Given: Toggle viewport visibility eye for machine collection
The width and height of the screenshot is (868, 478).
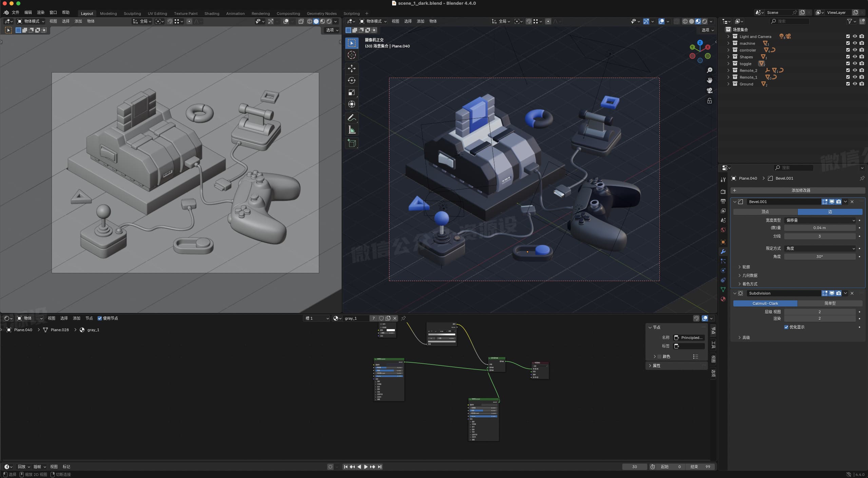Looking at the screenshot, I should [855, 43].
